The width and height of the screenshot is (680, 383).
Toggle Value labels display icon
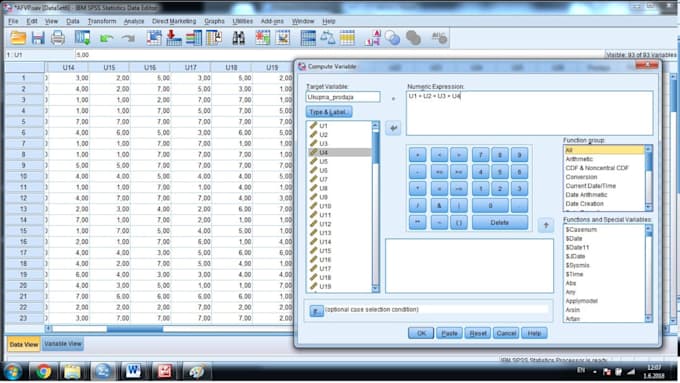pyautogui.click(x=373, y=38)
